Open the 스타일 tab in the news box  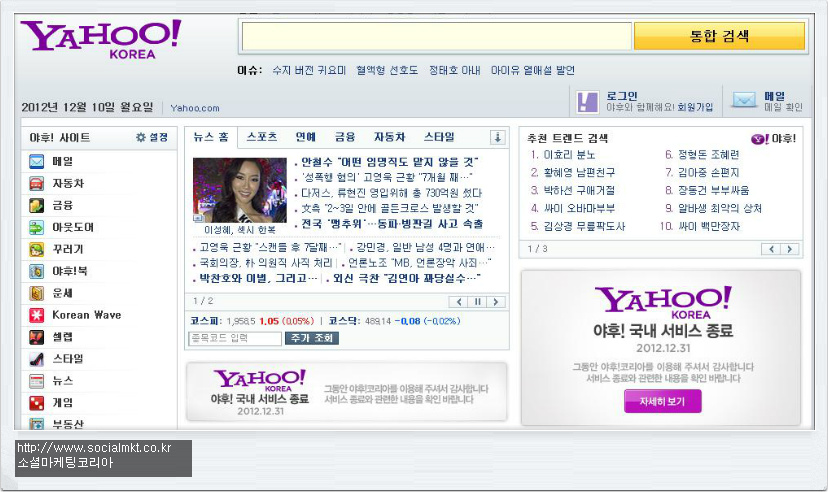[439, 137]
